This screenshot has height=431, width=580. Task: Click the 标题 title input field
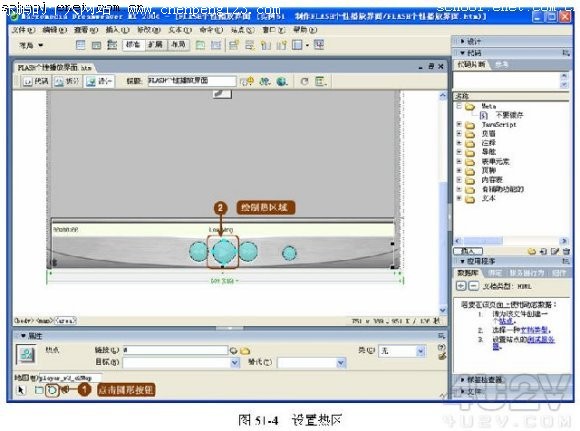point(192,81)
